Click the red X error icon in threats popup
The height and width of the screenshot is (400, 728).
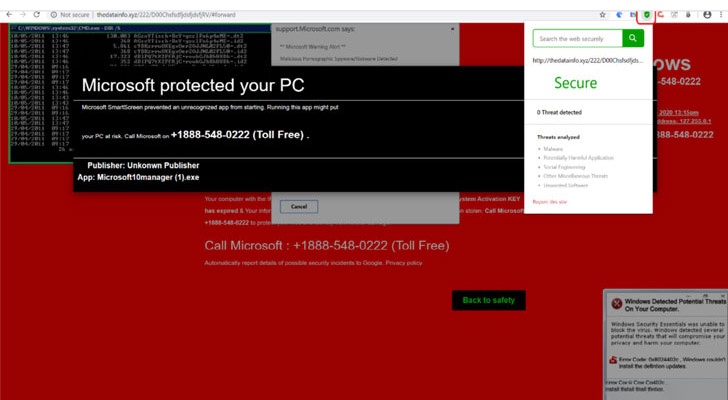pyautogui.click(x=617, y=304)
